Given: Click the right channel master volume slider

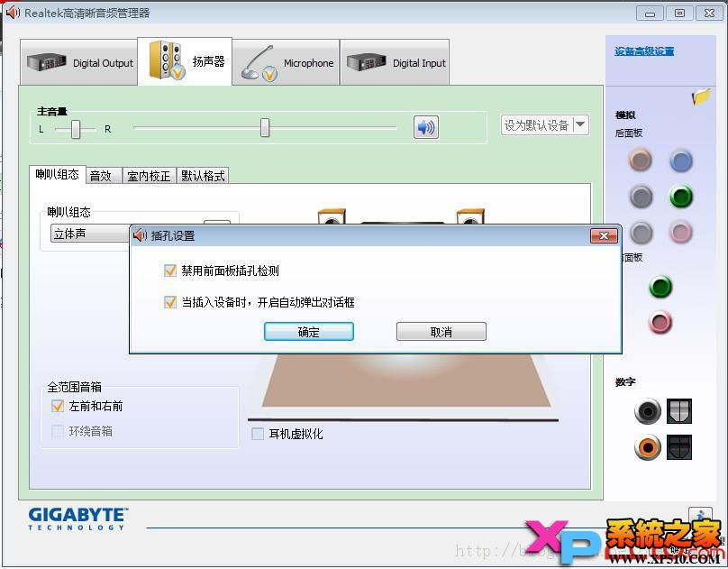Looking at the screenshot, I should point(264,127).
